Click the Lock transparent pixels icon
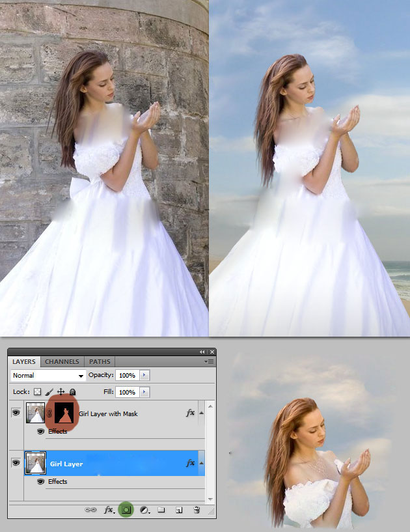This screenshot has width=410, height=532. coord(37,392)
